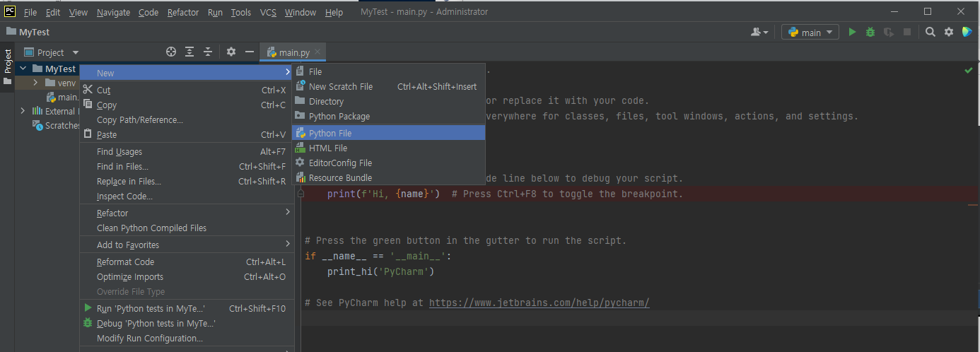Choose Modify Run Configuration... entry
Image resolution: width=980 pixels, height=352 pixels.
(x=187, y=338)
